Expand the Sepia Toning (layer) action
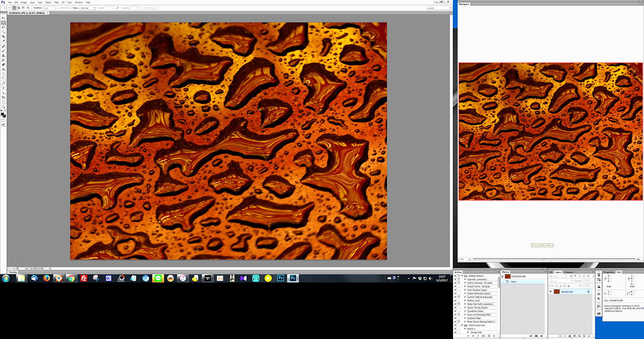Screen dimensions: 644x339 point(465,307)
